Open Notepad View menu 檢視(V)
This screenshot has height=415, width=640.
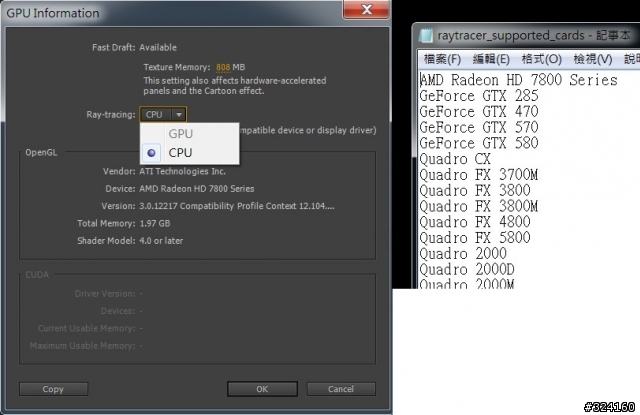point(593,59)
